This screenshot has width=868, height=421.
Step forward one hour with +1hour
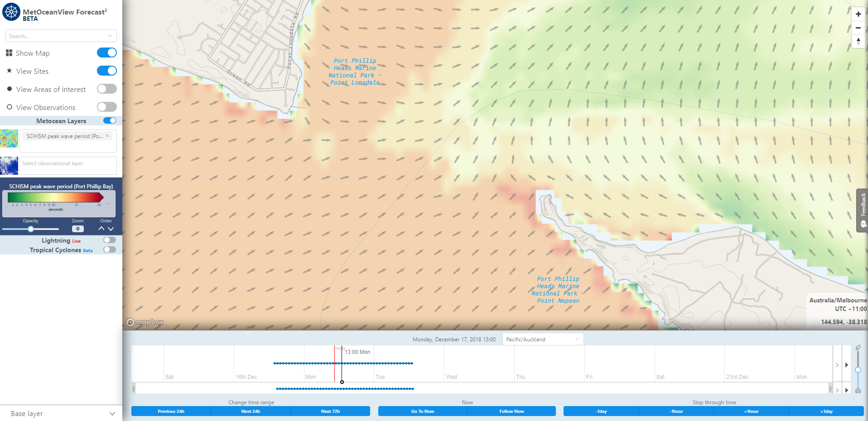751,411
